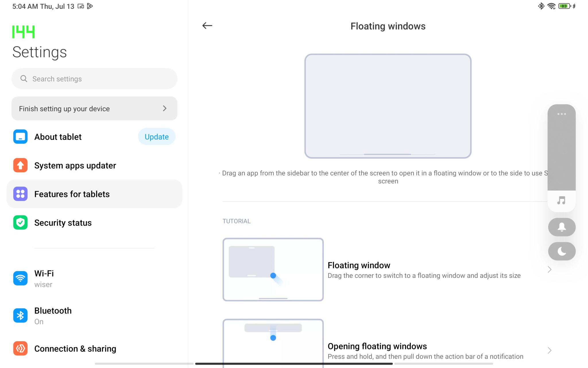Open the Floating window tutorial title
588x368 pixels.
359,265
